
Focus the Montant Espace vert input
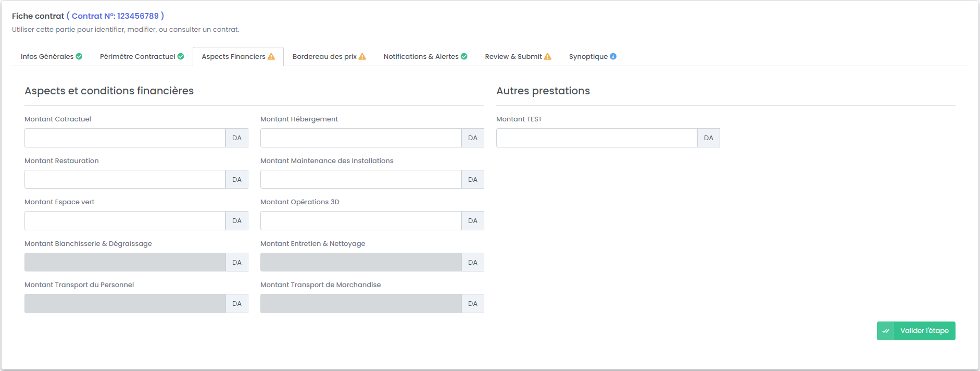[x=125, y=221]
